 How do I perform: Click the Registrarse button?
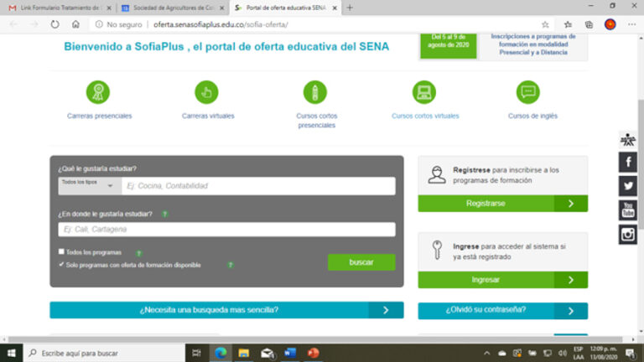click(x=502, y=204)
